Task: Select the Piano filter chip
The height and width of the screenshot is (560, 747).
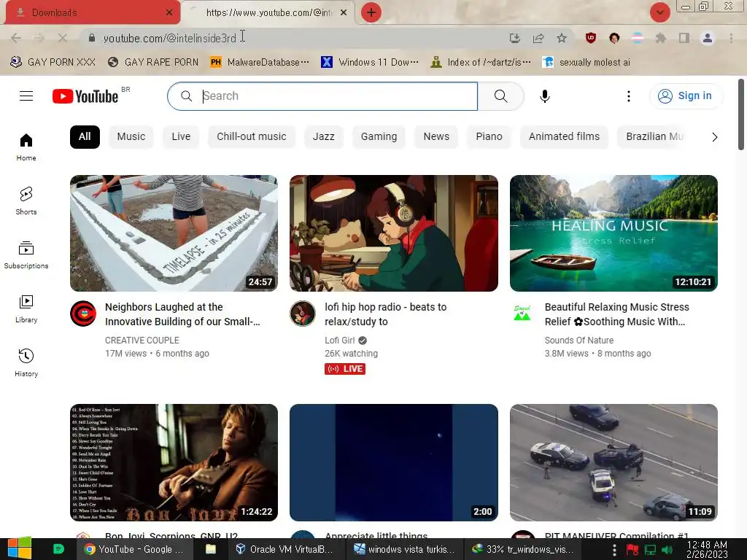Action: coord(489,136)
